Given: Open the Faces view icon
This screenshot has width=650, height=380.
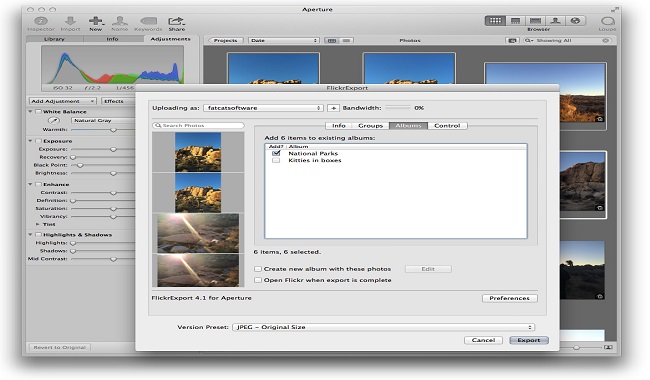Looking at the screenshot, I should 555,21.
